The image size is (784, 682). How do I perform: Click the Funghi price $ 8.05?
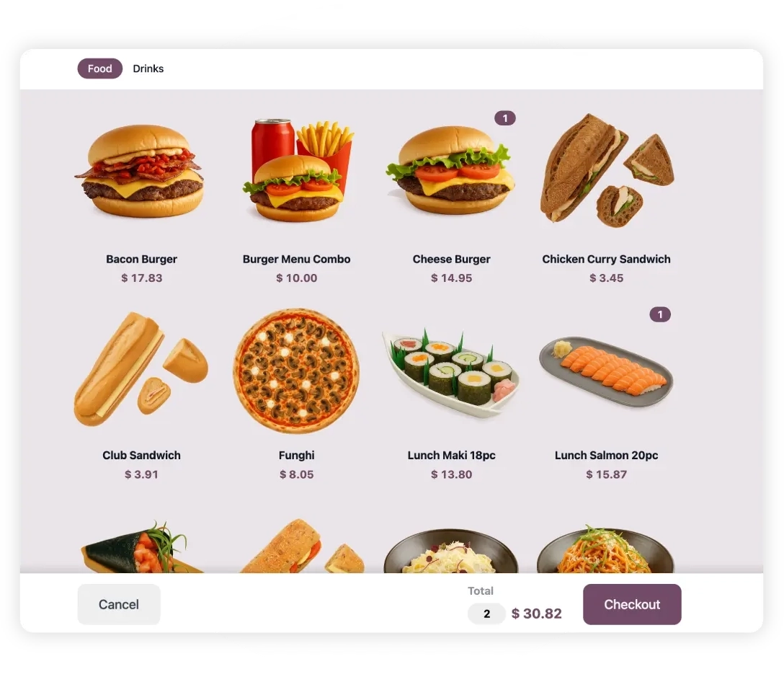296,474
